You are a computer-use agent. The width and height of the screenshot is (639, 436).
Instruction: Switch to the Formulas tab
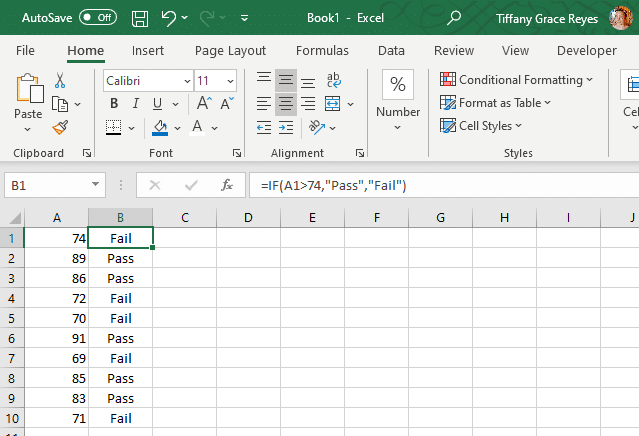click(x=322, y=50)
